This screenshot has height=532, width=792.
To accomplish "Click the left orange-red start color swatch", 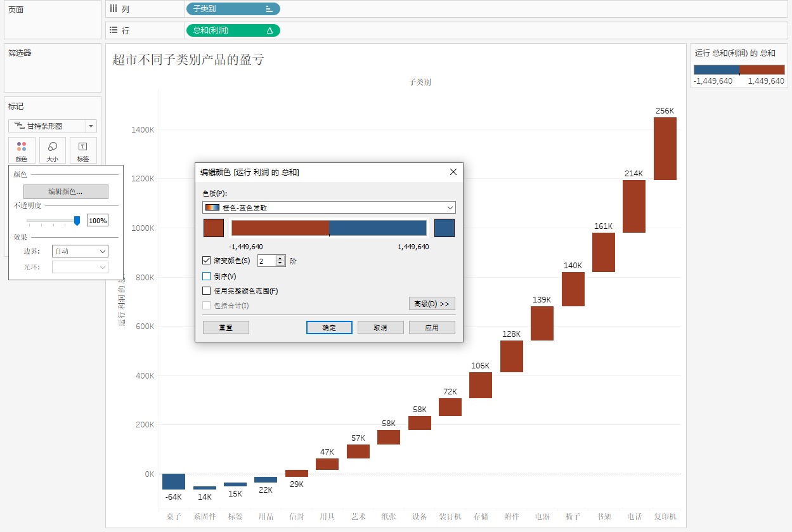I will pos(214,228).
